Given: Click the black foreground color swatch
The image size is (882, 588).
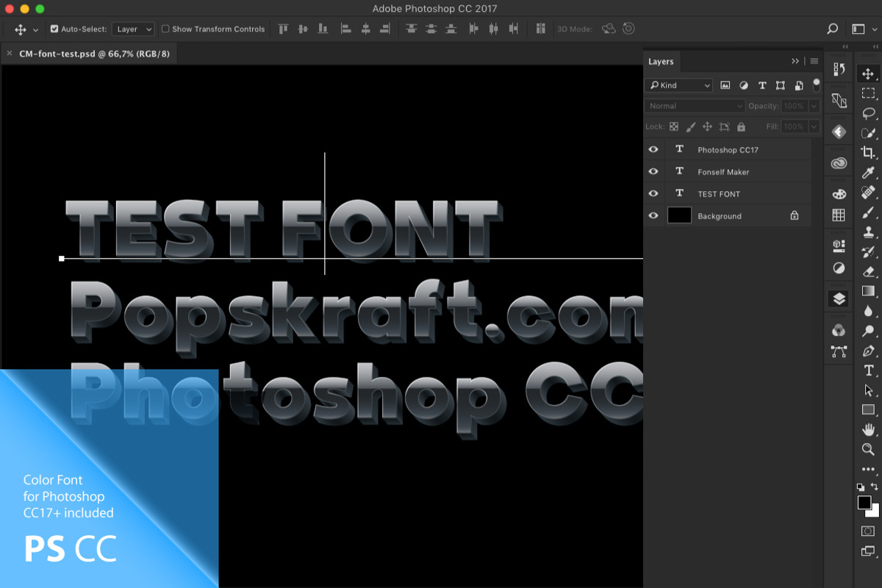Looking at the screenshot, I should (x=864, y=503).
